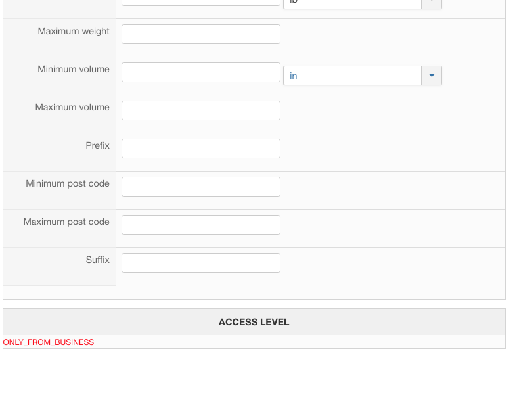Expand the volume unit dropdown arrow

[x=432, y=76]
